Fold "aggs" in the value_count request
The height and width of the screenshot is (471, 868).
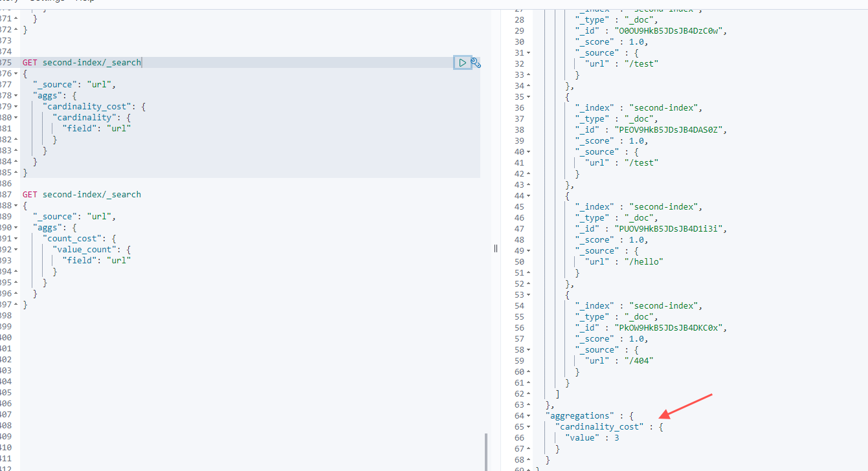coord(16,228)
